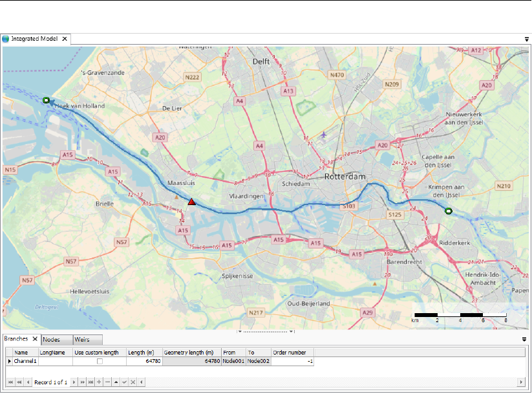The image size is (532, 394).
Task: Close the Branches tab
Action: click(x=35, y=338)
